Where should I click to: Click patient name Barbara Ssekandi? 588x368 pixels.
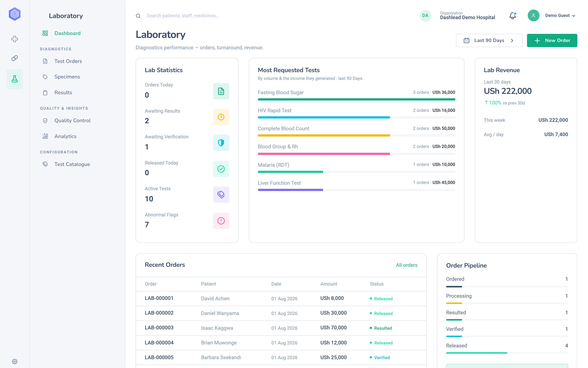(221, 358)
